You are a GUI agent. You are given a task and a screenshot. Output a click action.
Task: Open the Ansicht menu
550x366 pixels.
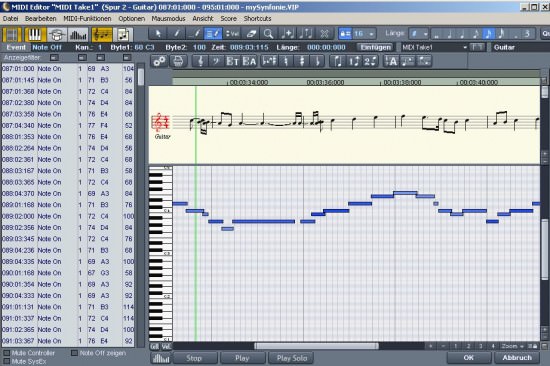203,19
